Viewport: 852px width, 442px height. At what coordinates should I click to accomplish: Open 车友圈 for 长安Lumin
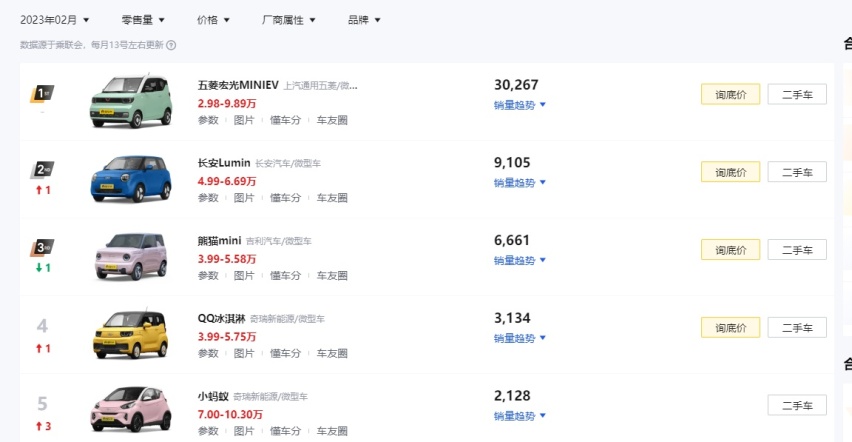(x=332, y=198)
